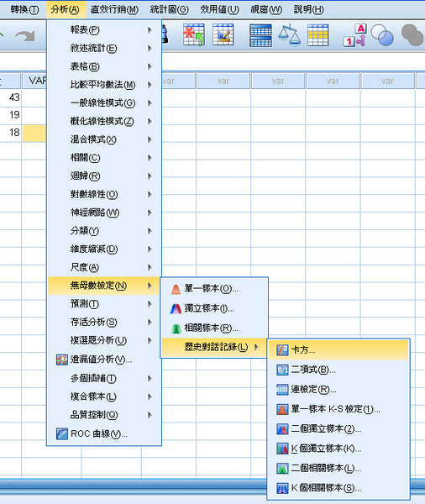The width and height of the screenshot is (425, 504).
Task: Click the weight cases balance scale icon
Action: (x=289, y=34)
